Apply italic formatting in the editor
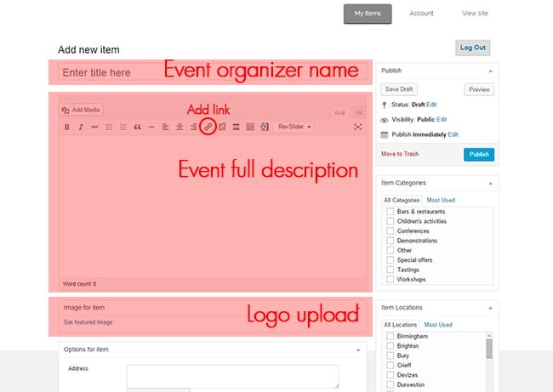The image size is (553, 392). (x=81, y=127)
